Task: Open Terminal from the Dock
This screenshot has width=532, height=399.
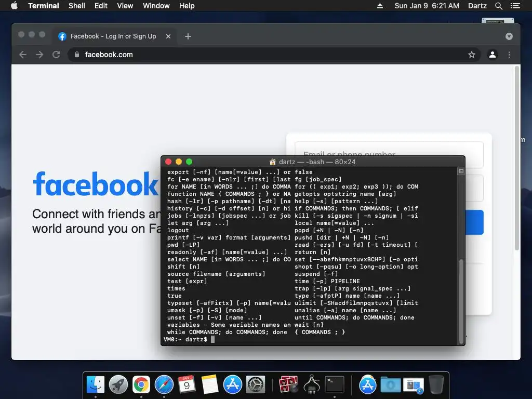Action: 335,385
